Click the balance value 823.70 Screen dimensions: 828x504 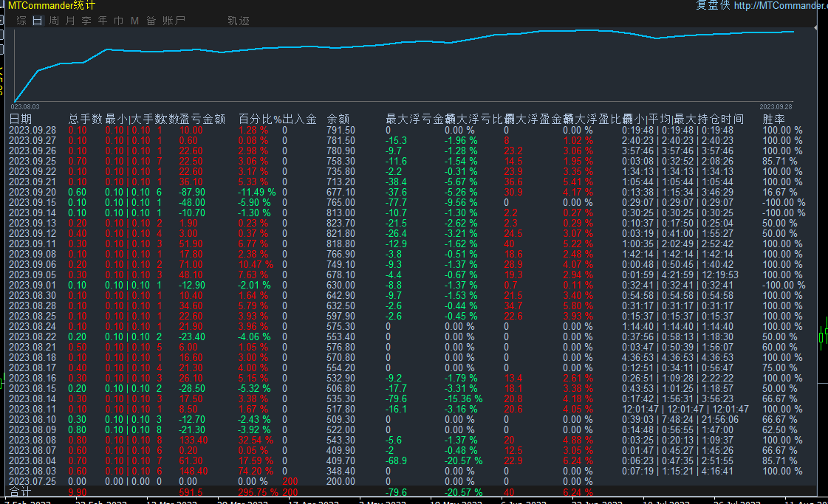341,224
